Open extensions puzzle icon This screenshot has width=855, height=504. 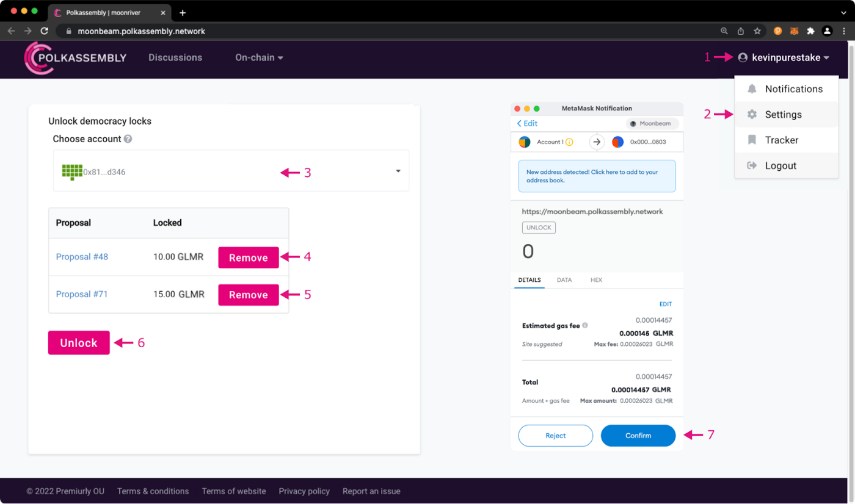point(810,31)
